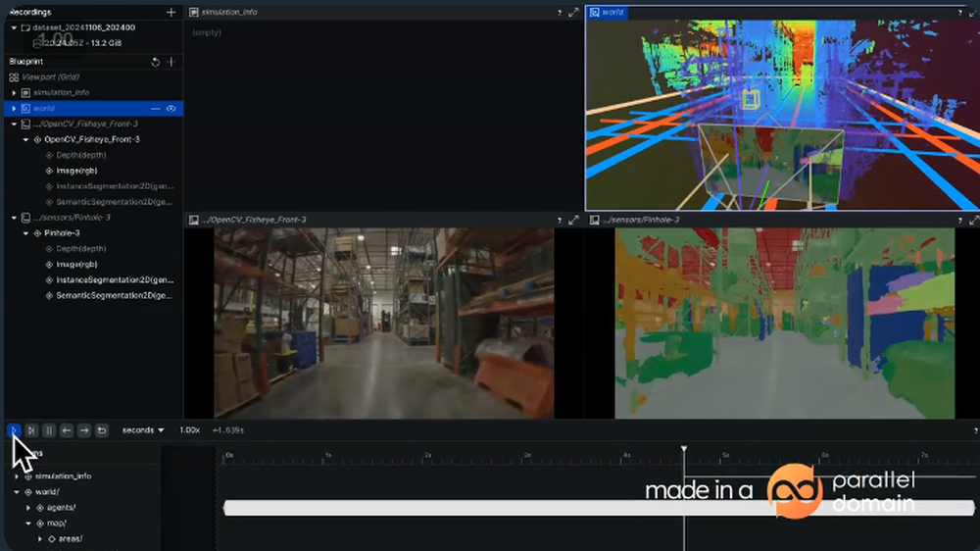Open help for the world 3D view
Screen dimensions: 980x551
pyautogui.click(x=960, y=13)
